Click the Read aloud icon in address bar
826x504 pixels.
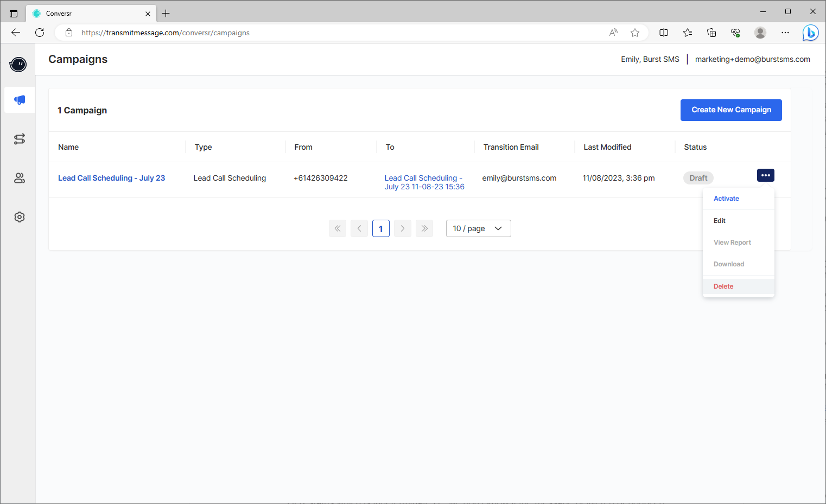613,33
